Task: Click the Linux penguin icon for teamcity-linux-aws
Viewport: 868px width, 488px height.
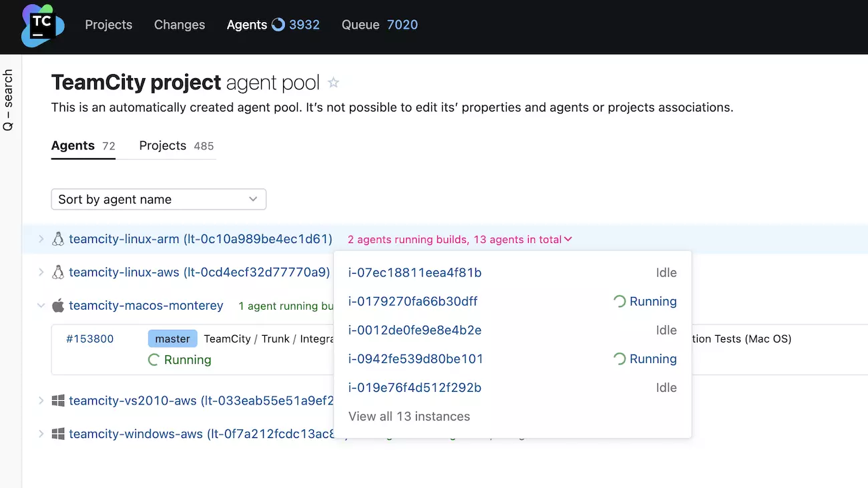Action: 58,272
